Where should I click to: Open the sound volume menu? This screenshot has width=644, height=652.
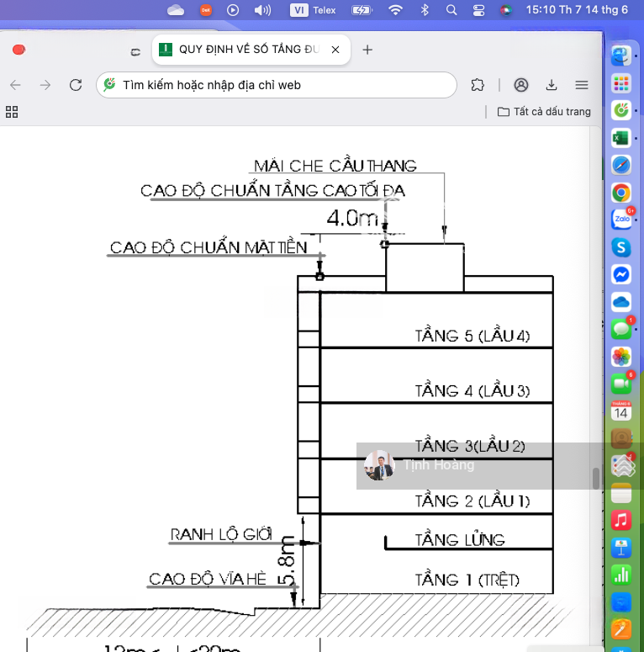(262, 10)
